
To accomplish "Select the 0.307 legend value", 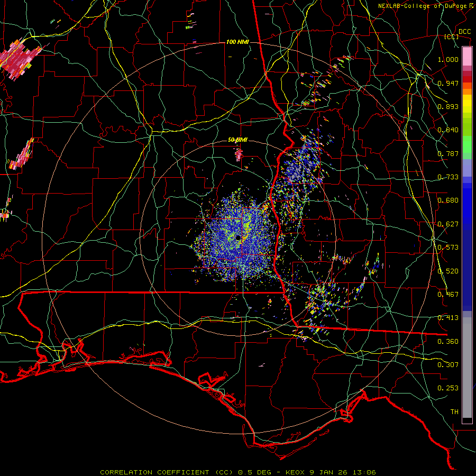I will click(x=448, y=365).
